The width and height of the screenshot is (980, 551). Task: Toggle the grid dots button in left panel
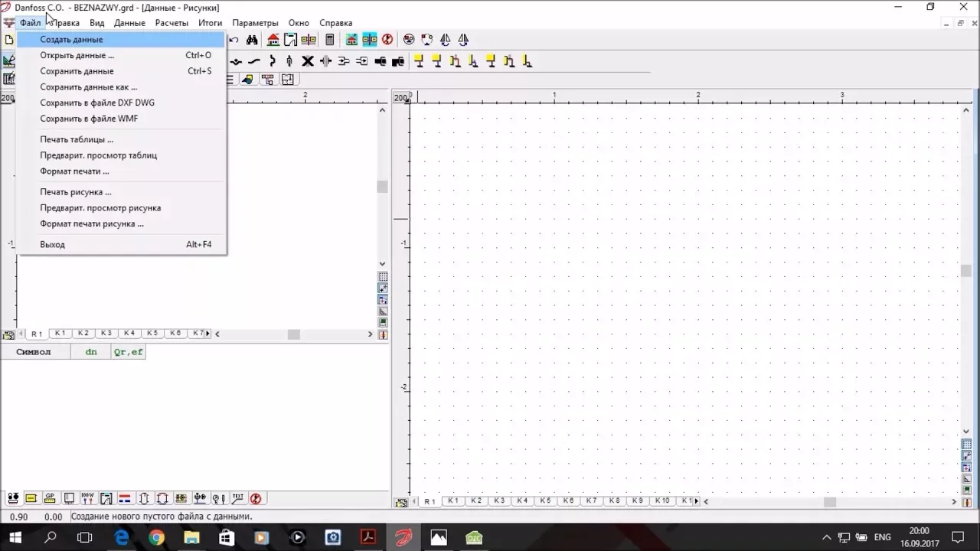point(383,277)
